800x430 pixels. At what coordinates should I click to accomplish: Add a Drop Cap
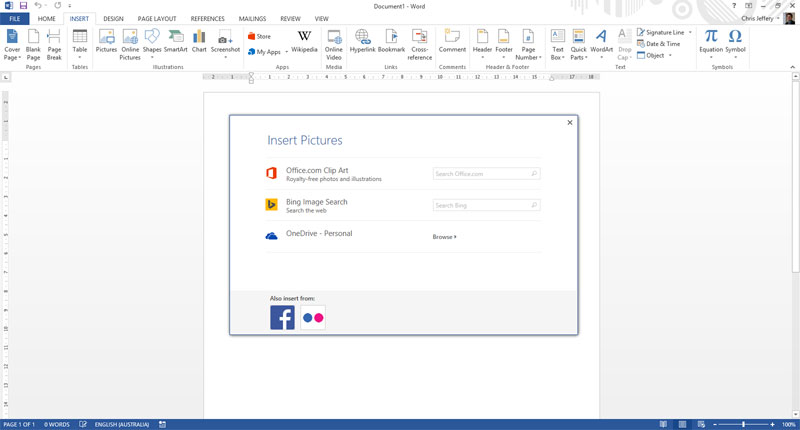tap(624, 45)
